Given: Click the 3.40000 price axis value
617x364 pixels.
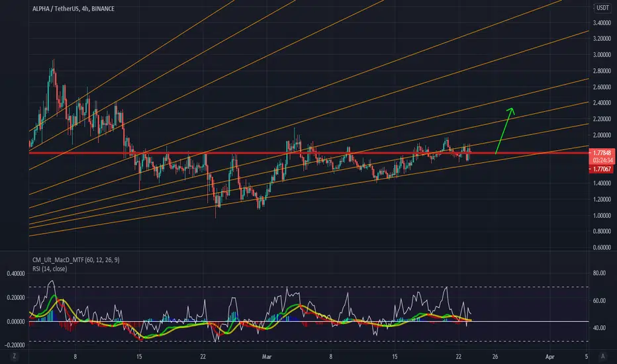Looking at the screenshot, I should 602,23.
